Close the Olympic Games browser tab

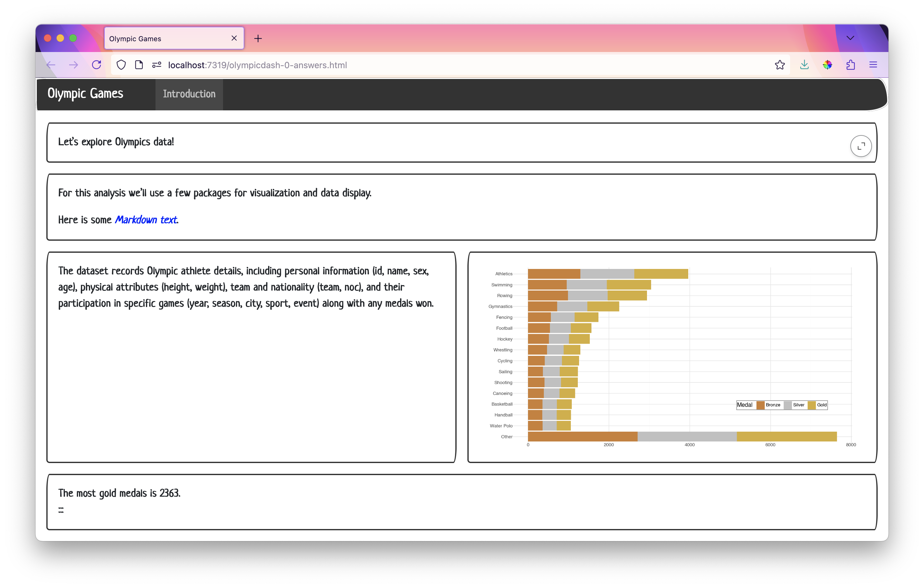(234, 38)
